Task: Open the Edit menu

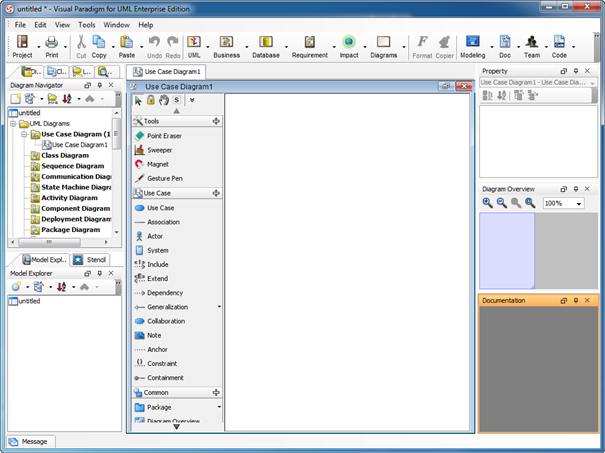Action: point(40,25)
